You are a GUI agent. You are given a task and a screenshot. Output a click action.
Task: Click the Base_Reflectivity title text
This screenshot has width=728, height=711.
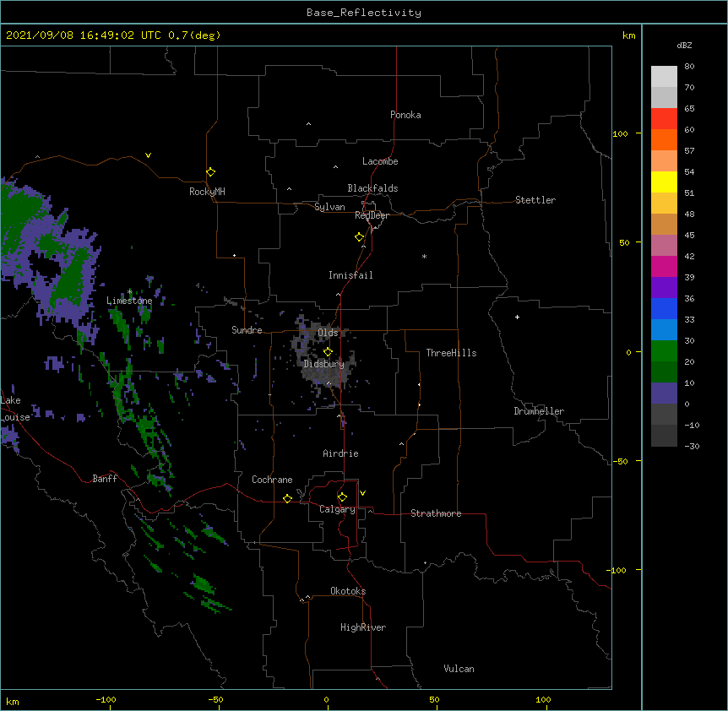tap(364, 13)
